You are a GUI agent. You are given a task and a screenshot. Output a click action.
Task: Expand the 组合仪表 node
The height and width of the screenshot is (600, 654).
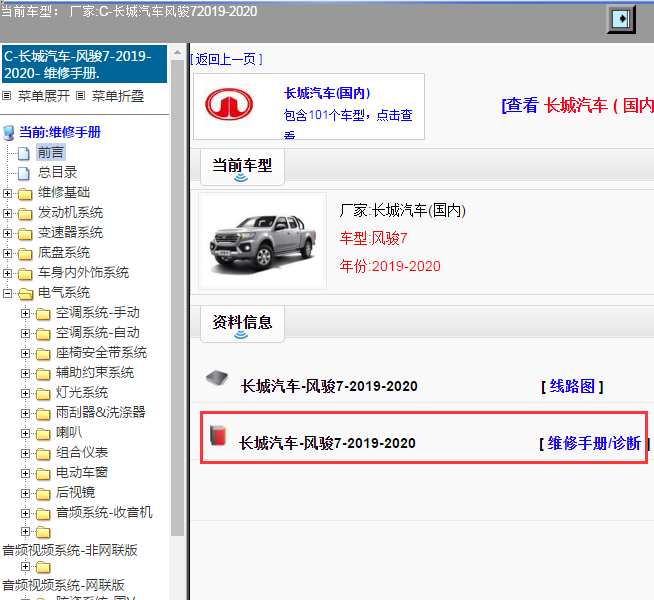click(25, 454)
